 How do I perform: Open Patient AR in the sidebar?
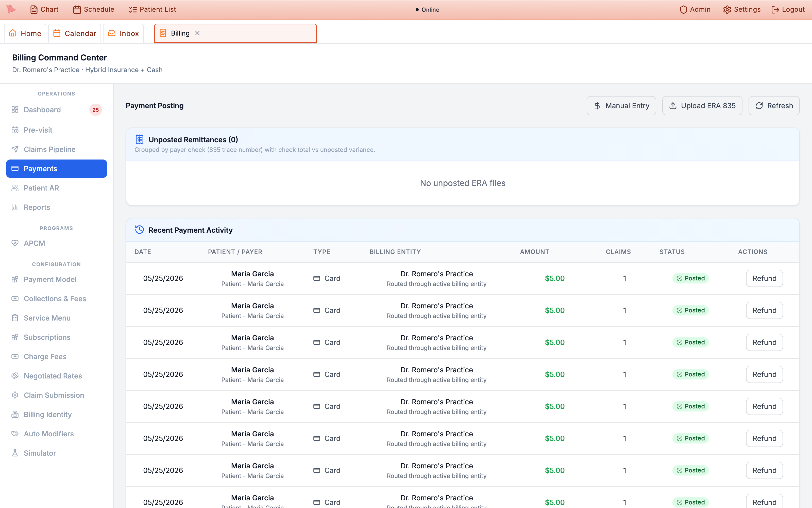(56, 188)
